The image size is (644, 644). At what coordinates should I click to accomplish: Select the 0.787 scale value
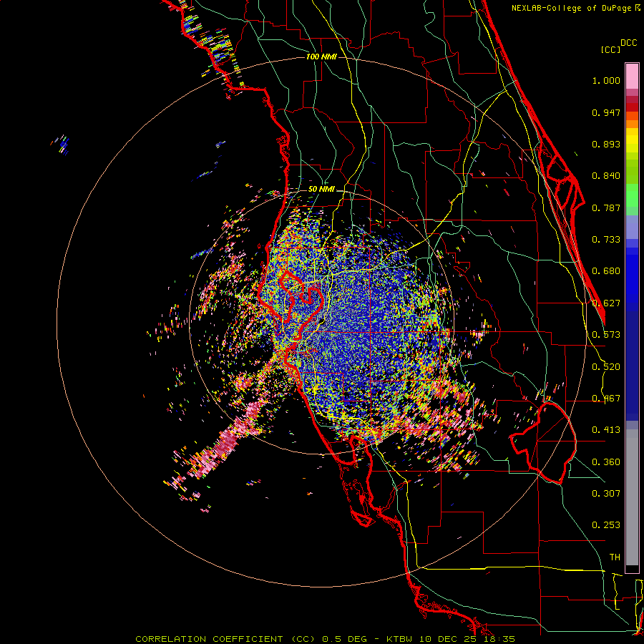pyautogui.click(x=606, y=208)
